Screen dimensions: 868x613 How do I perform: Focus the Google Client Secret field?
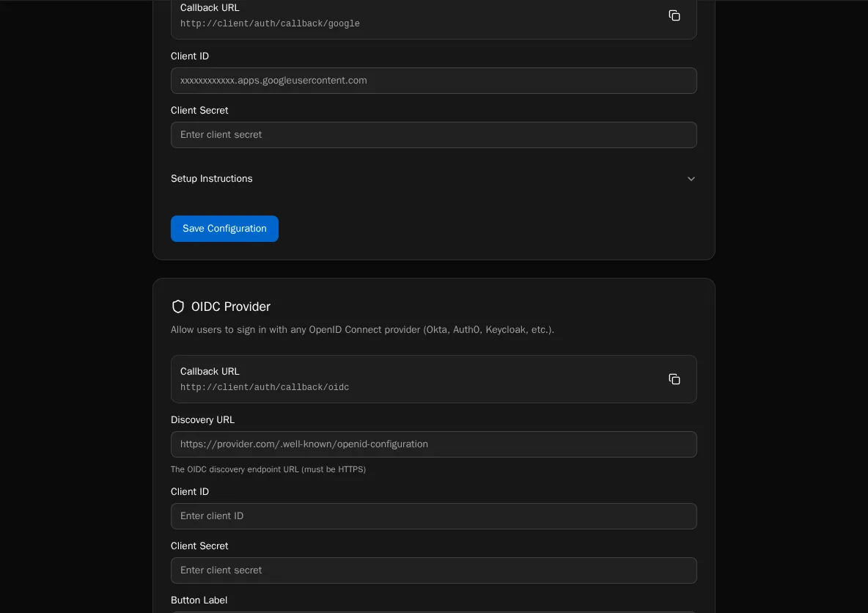pos(433,135)
